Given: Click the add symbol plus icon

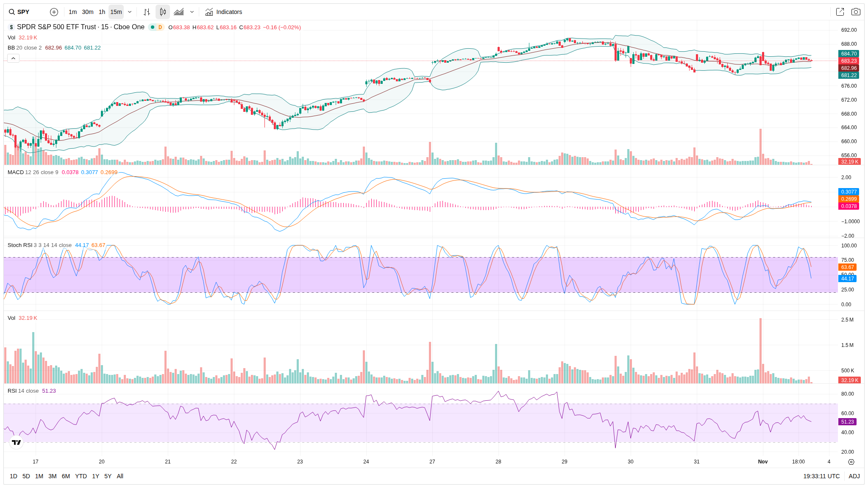Looking at the screenshot, I should tap(54, 12).
